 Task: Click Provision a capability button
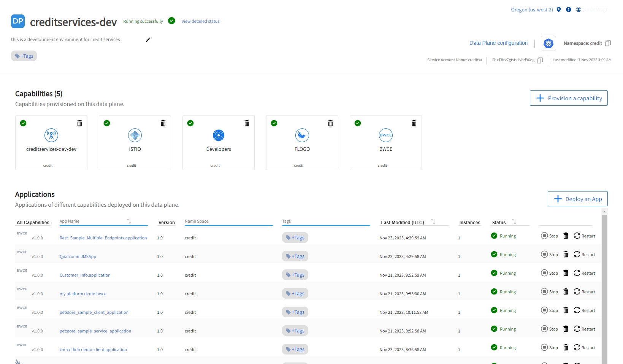point(568,98)
